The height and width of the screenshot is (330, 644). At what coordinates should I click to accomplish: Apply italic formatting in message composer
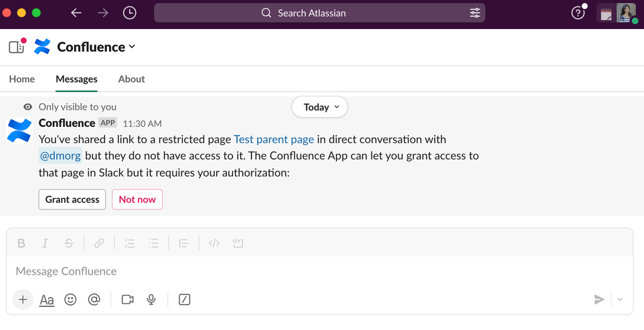45,243
